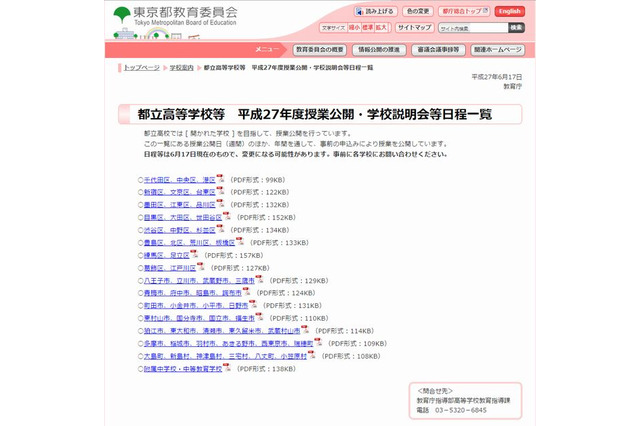
Task: Open the 情報公開の推進 menu
Action: 379,50
